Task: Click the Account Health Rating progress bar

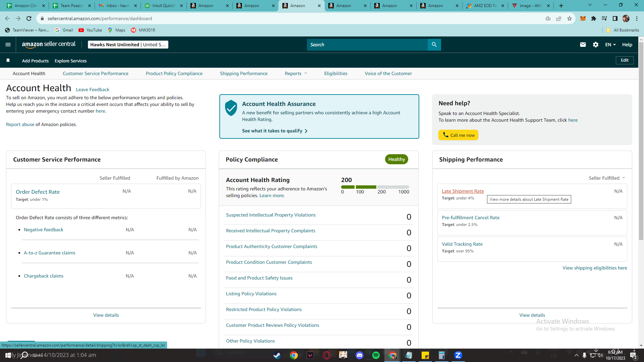Action: [375, 187]
